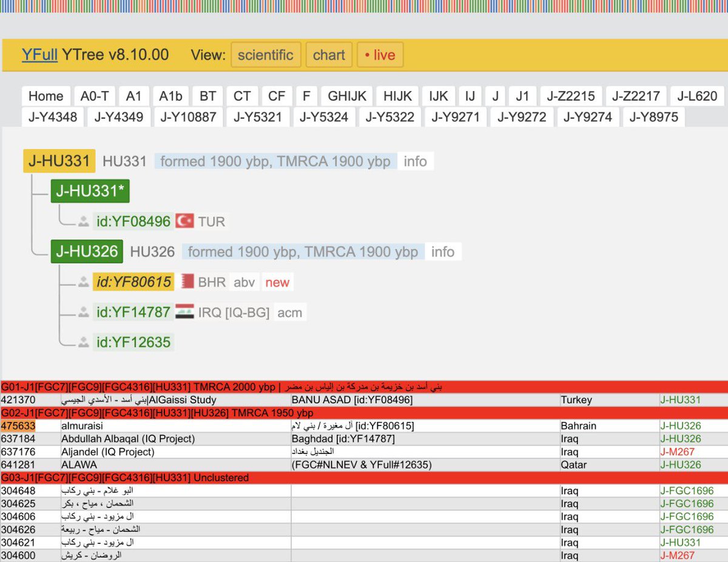Open the J-L620 tab
Screen dimensions: 728x562
click(697, 96)
